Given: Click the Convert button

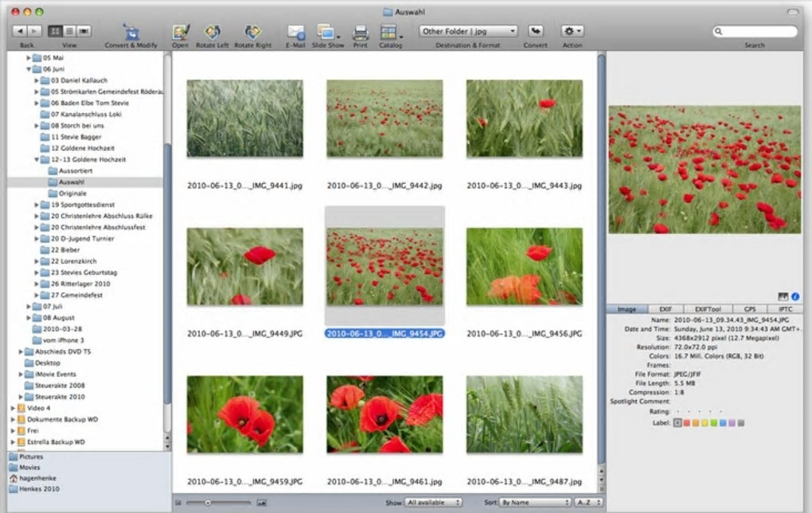Looking at the screenshot, I should pos(535,31).
